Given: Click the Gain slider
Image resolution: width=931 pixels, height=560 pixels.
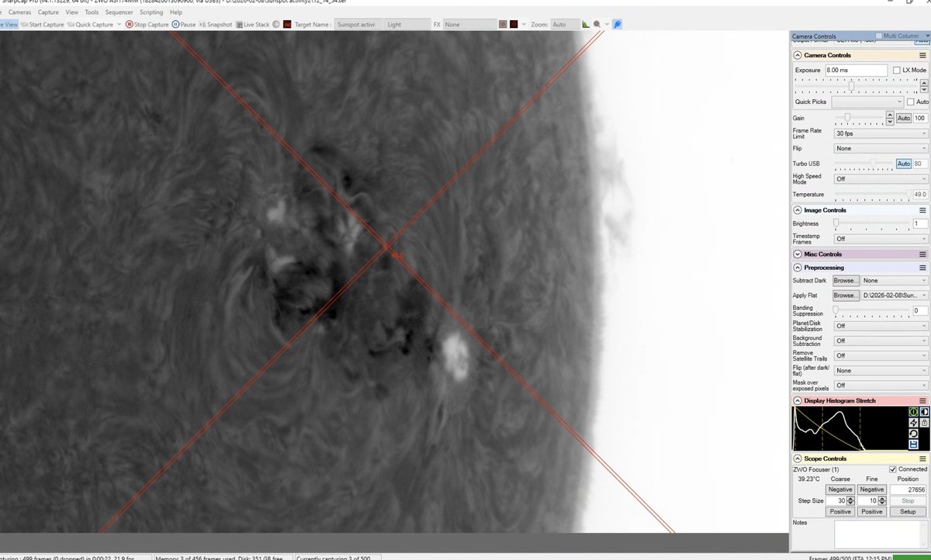Looking at the screenshot, I should click(859, 118).
